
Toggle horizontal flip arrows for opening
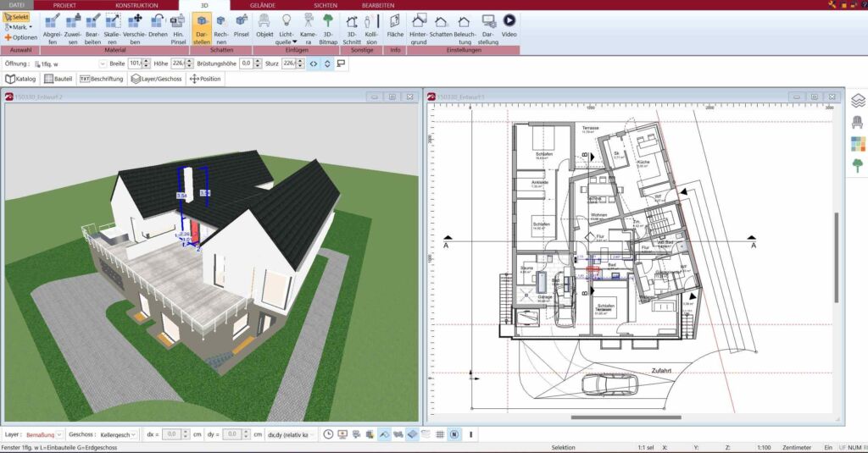pos(314,64)
